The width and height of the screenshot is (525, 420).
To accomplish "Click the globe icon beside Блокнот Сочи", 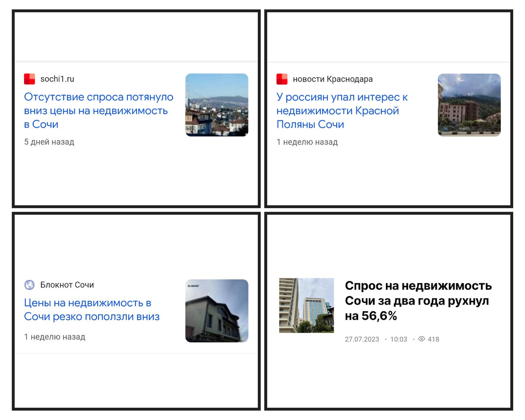I will [x=29, y=285].
